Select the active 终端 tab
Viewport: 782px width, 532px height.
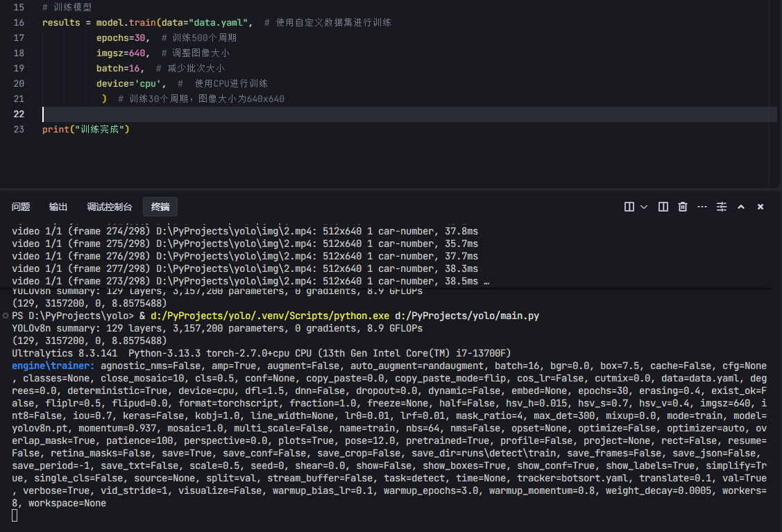click(160, 206)
